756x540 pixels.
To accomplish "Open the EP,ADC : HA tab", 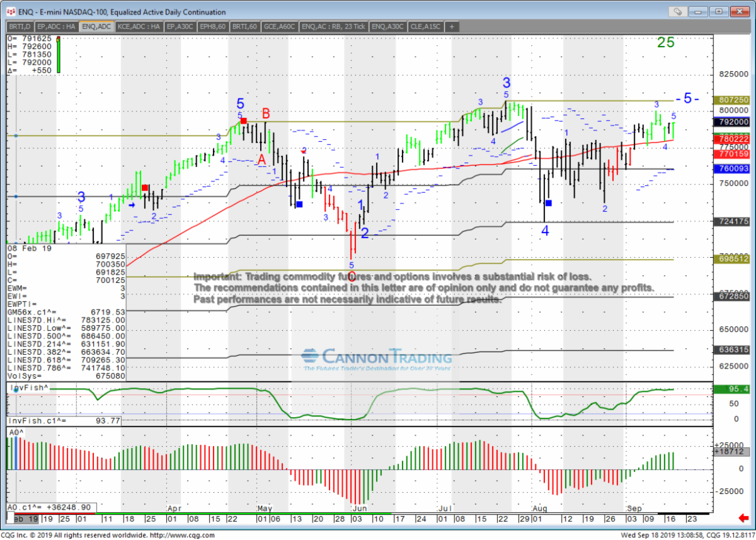I will coord(57,26).
